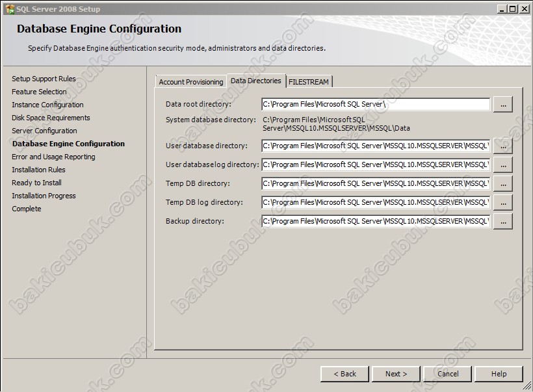Browse for the Backup directory

pyautogui.click(x=503, y=221)
